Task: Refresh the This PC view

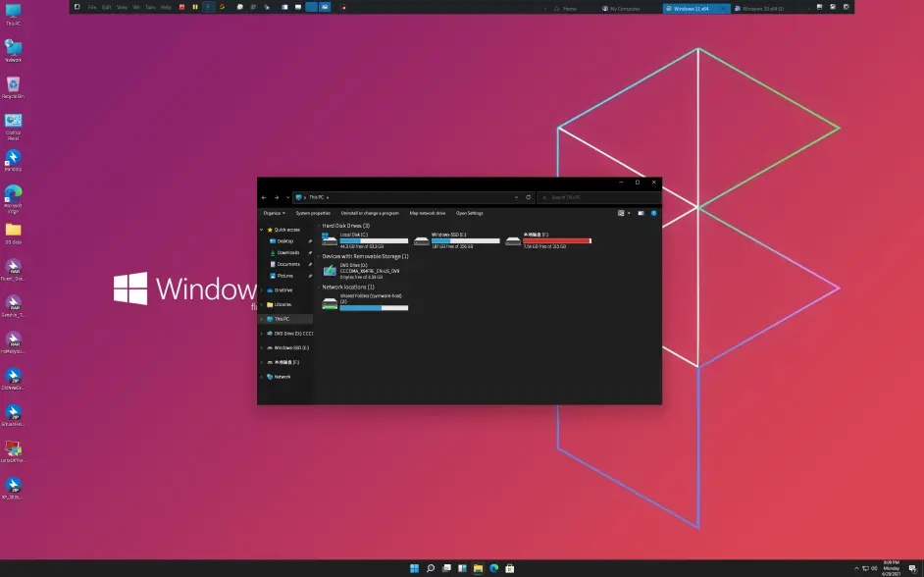Action: [528, 197]
